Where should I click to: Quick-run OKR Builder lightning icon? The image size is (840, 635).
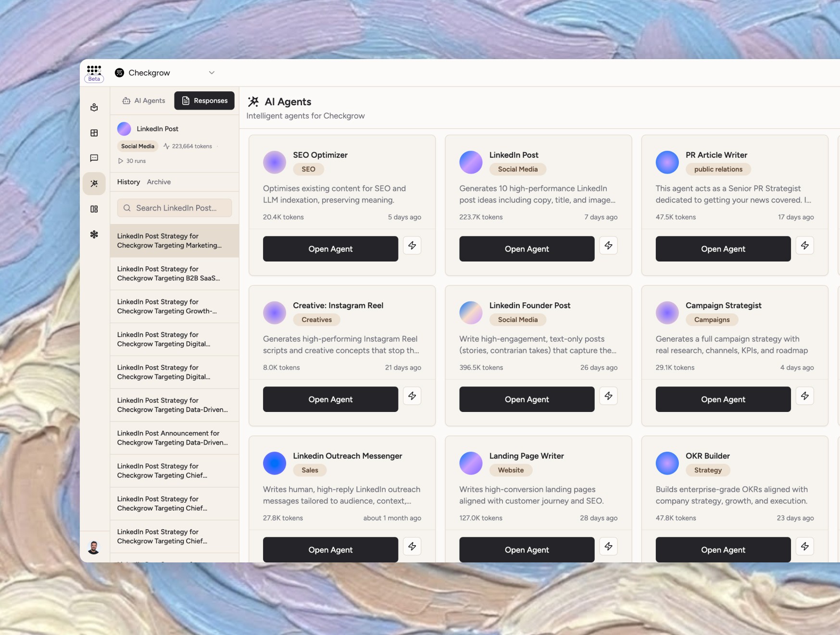805,546
